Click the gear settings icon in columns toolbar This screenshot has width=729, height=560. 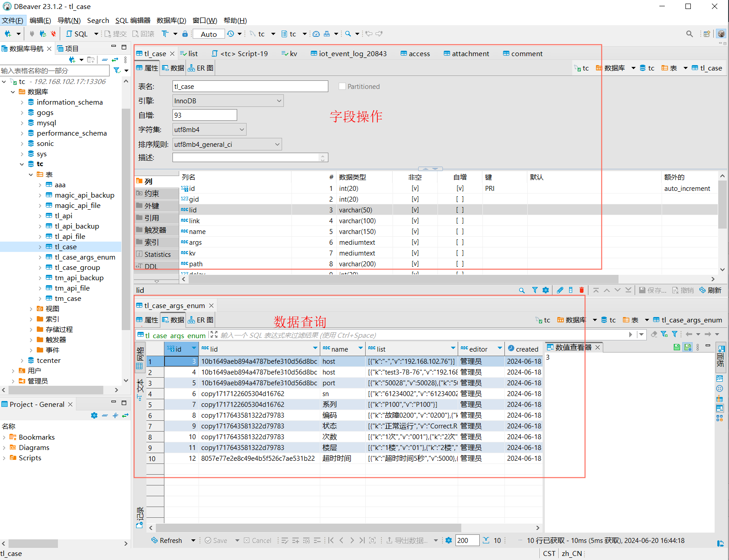545,290
